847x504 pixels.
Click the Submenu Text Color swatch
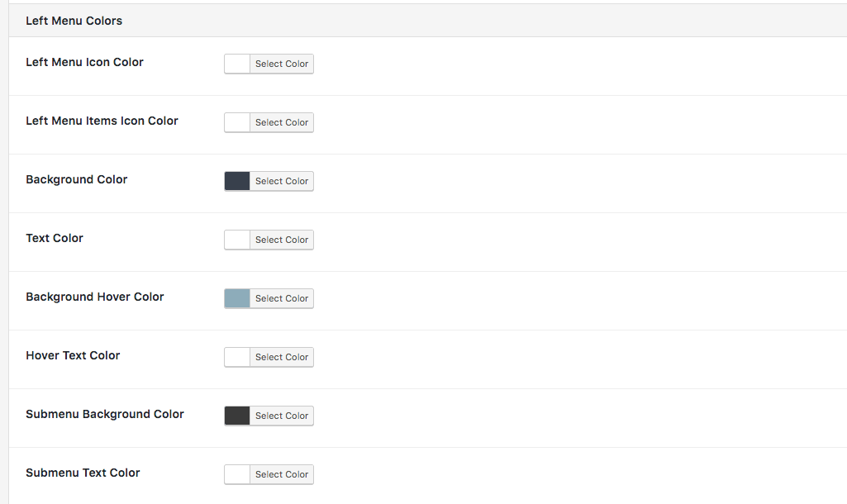click(236, 474)
